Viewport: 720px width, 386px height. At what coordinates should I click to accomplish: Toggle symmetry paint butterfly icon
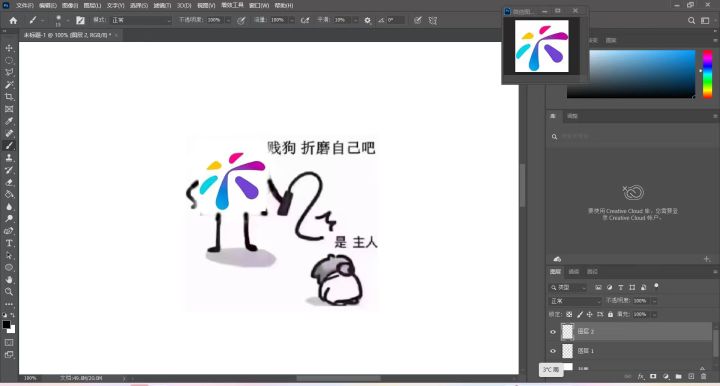click(x=433, y=20)
